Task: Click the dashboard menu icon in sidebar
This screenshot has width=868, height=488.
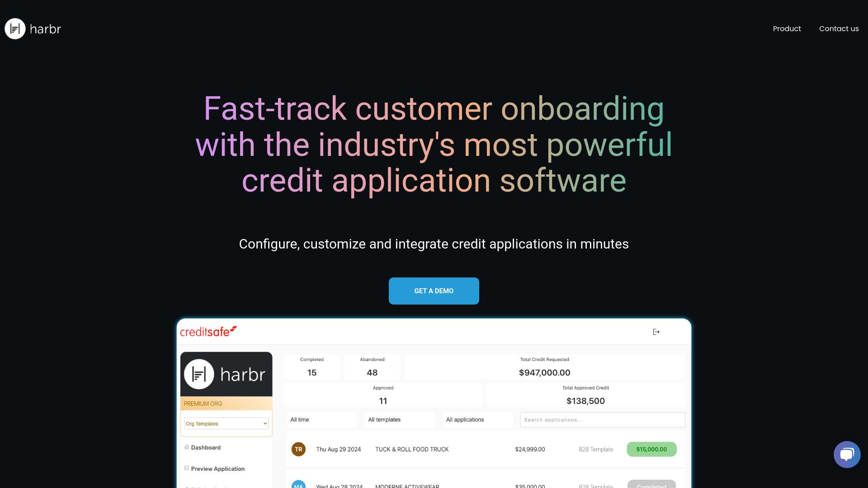Action: point(186,446)
